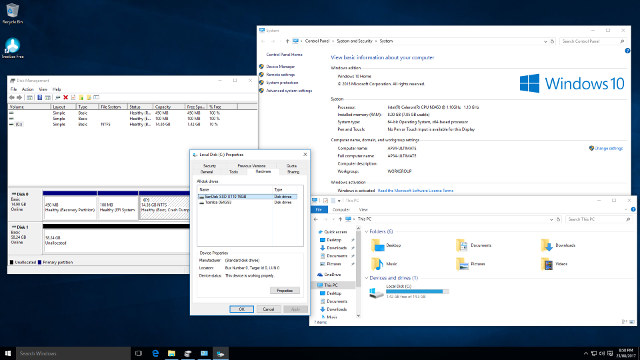Image resolution: width=640 pixels, height=360 pixels.
Task: Click the Local Disk C usage bar
Action: [x=417, y=291]
